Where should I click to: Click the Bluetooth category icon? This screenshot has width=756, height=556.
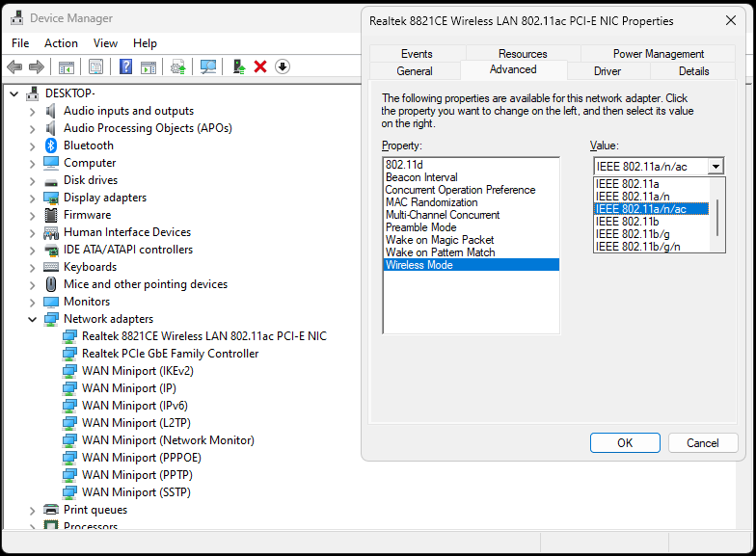point(51,145)
